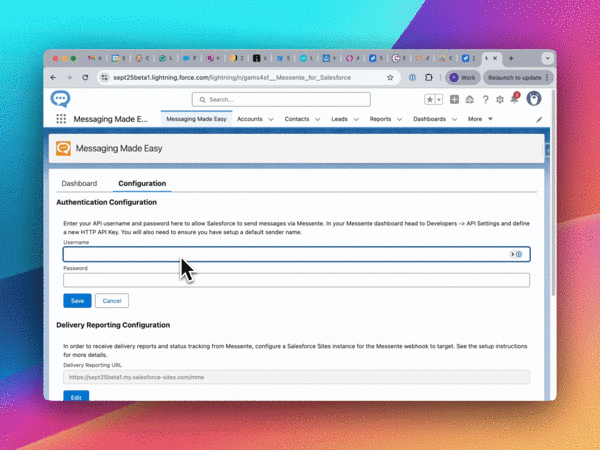Viewport: 600px width, 450px height.
Task: Open the user profile avatar
Action: pos(534,99)
